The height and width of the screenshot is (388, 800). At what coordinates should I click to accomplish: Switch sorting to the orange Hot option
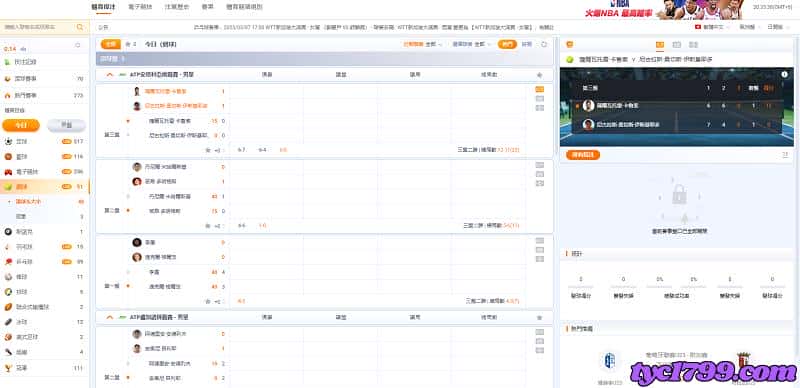point(507,44)
